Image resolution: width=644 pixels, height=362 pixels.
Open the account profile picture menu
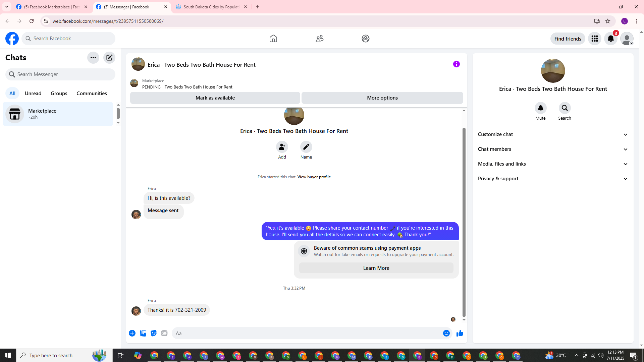[x=627, y=39]
